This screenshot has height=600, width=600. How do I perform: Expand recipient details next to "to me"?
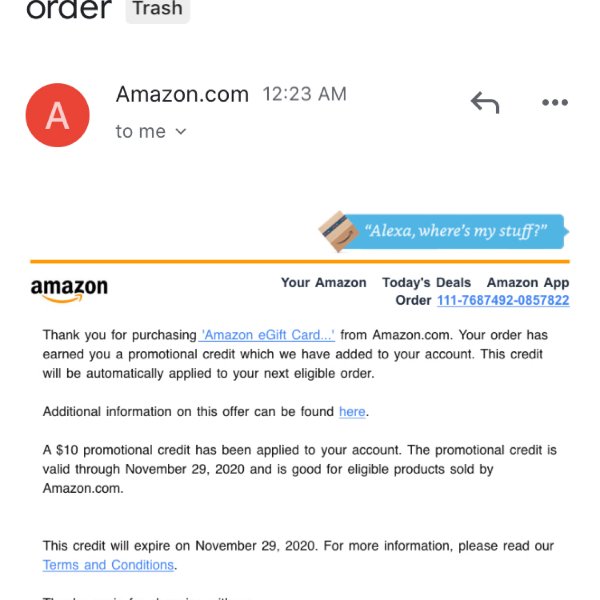coord(181,132)
